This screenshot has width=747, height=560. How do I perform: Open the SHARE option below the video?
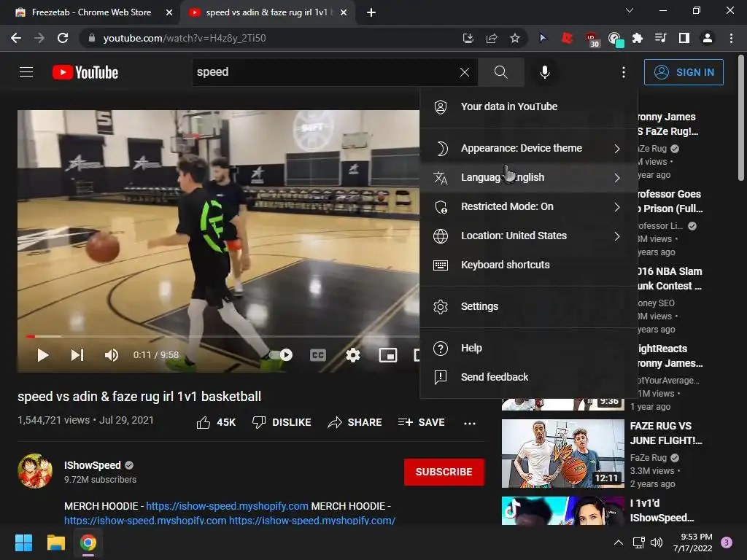point(355,422)
